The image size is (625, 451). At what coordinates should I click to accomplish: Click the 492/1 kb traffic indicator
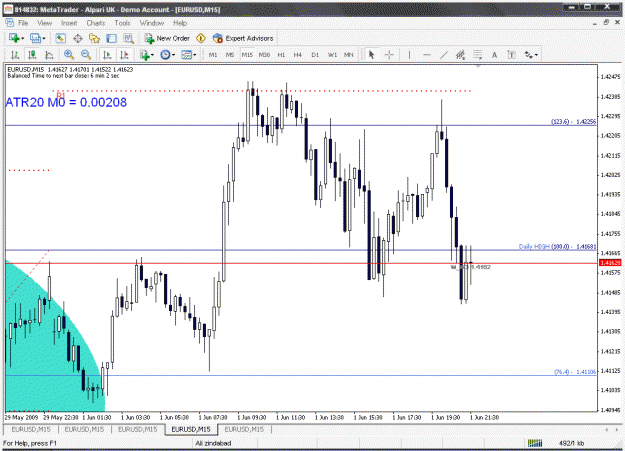coord(571,443)
